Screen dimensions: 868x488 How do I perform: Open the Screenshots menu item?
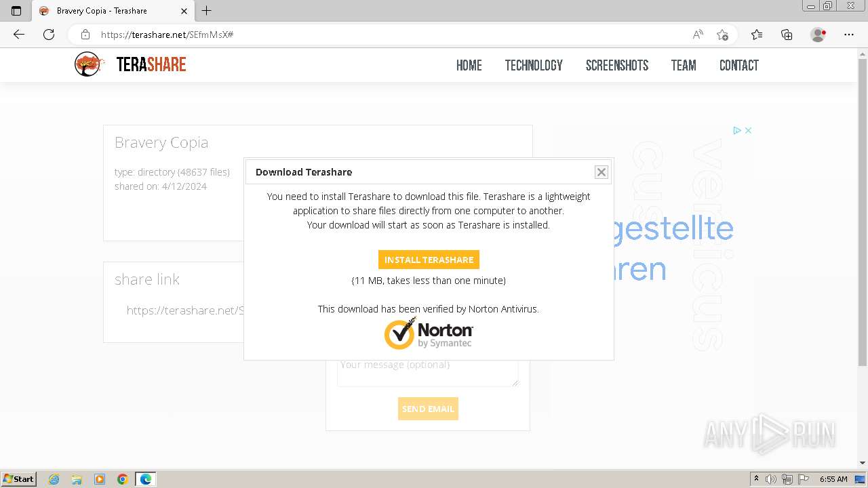coord(617,65)
